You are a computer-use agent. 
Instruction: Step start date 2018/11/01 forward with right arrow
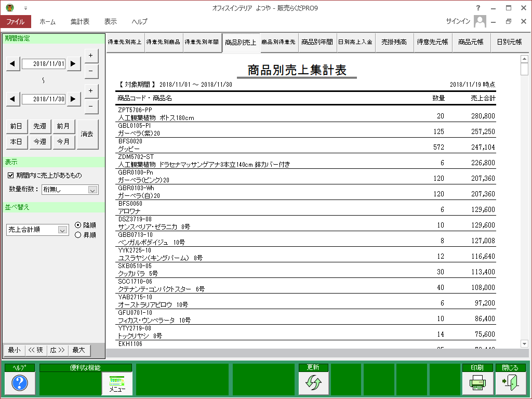pos(73,63)
